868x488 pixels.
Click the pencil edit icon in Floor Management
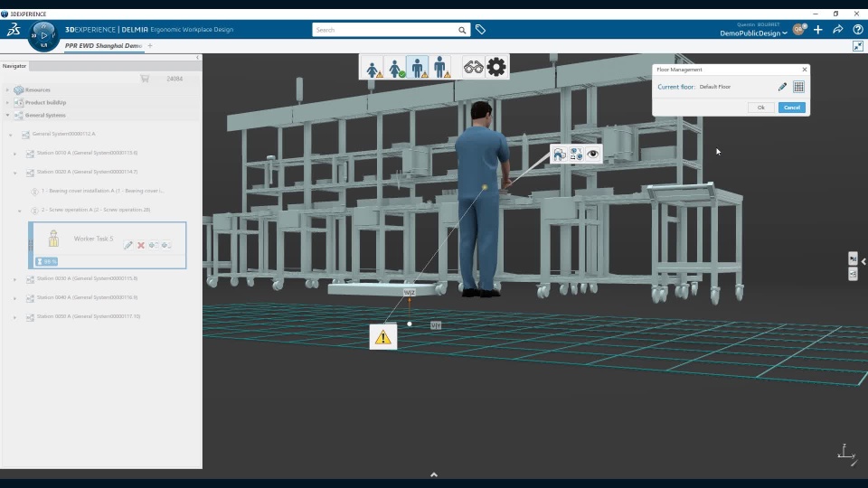[x=782, y=87]
